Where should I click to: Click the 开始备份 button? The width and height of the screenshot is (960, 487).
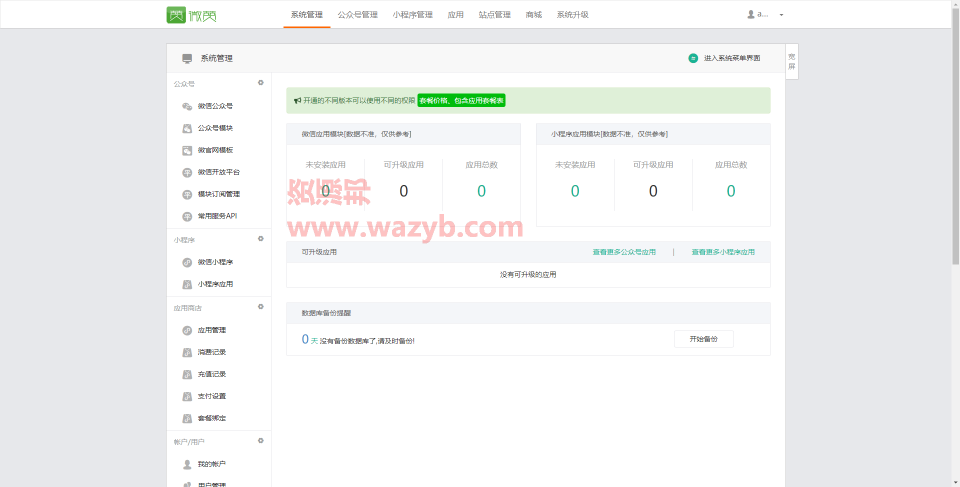click(x=703, y=339)
